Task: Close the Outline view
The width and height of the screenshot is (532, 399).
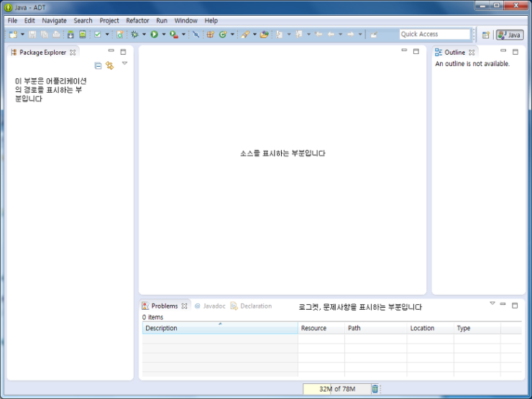Action: 472,52
